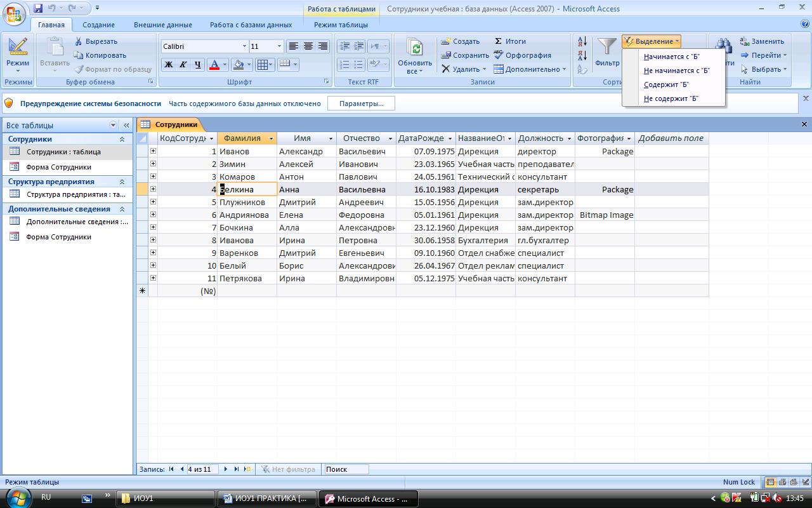812x508 pixels.
Task: Choose Не начинается с "Б"
Action: pos(676,70)
